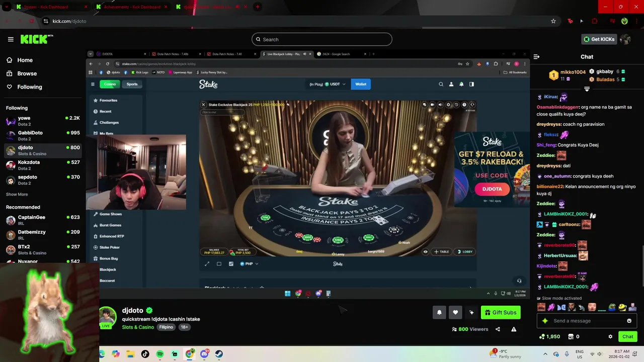The height and width of the screenshot is (362, 644).
Task: Click the Wallet button in the Stake stream
Action: 361,84
